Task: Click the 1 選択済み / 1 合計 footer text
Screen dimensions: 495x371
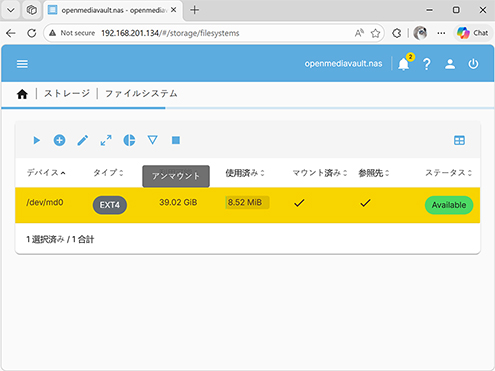Action: point(60,239)
